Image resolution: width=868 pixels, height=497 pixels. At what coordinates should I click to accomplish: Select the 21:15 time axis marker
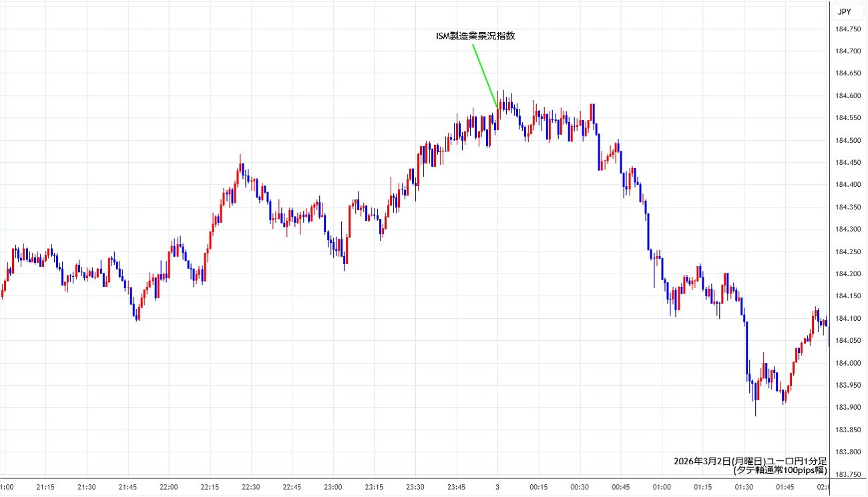(x=45, y=487)
